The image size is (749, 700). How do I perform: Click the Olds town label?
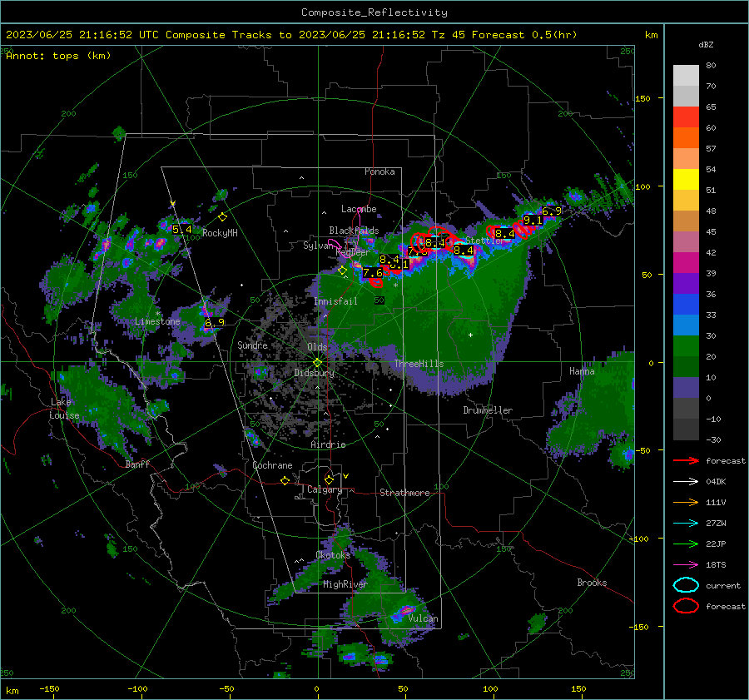click(x=317, y=347)
